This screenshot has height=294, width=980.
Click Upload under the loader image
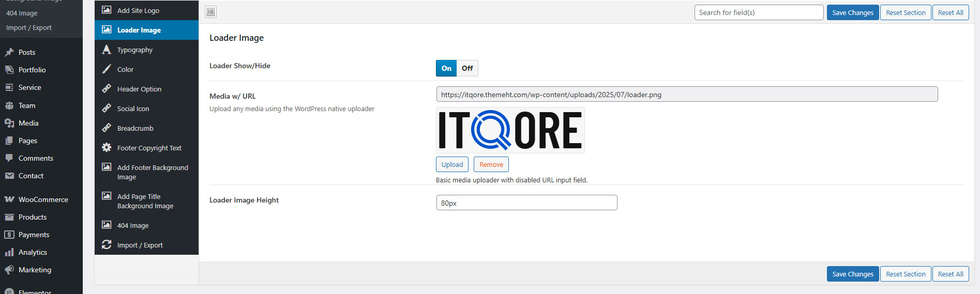(x=452, y=164)
